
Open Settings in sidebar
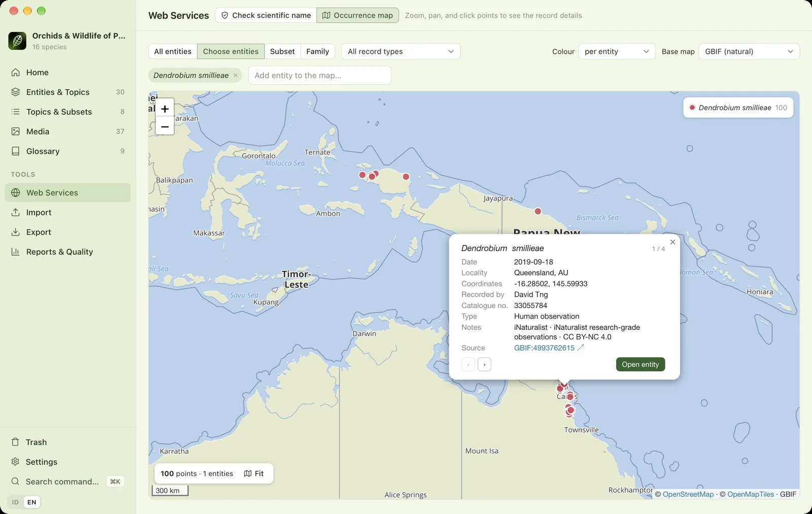coord(67,462)
